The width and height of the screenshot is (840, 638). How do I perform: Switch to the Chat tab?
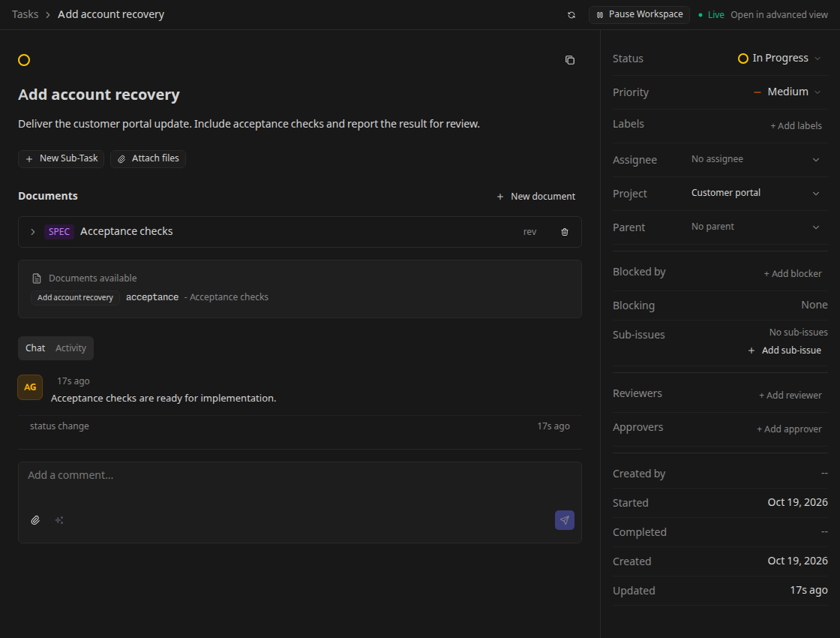click(35, 348)
